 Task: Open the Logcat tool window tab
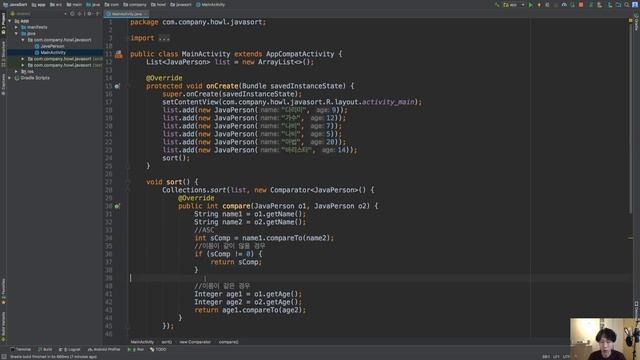(69, 350)
